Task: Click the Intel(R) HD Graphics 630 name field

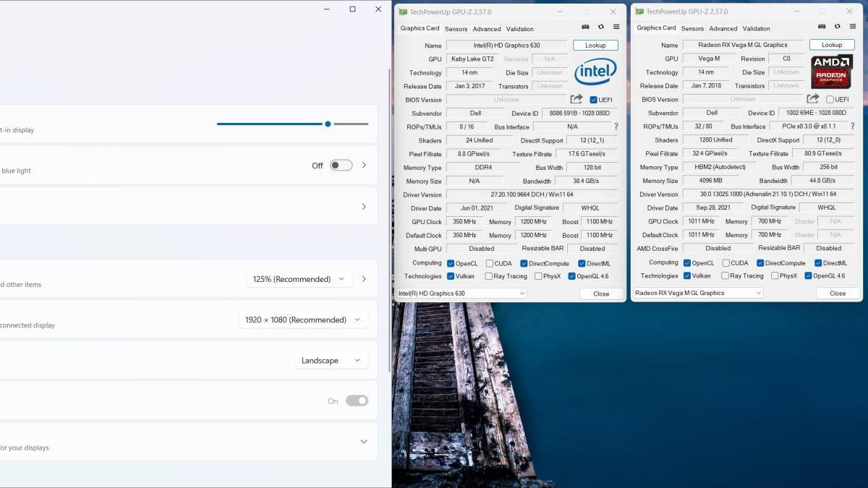Action: (506, 45)
